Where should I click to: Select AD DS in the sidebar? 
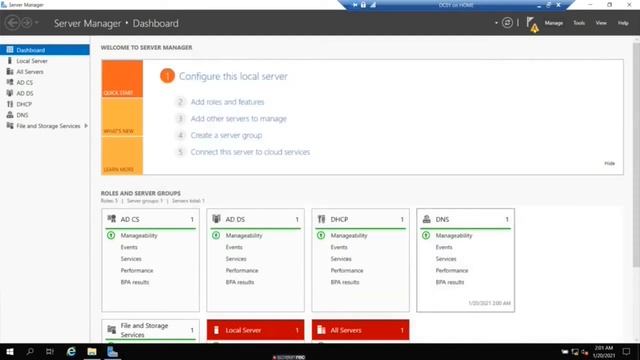[x=45, y=93]
